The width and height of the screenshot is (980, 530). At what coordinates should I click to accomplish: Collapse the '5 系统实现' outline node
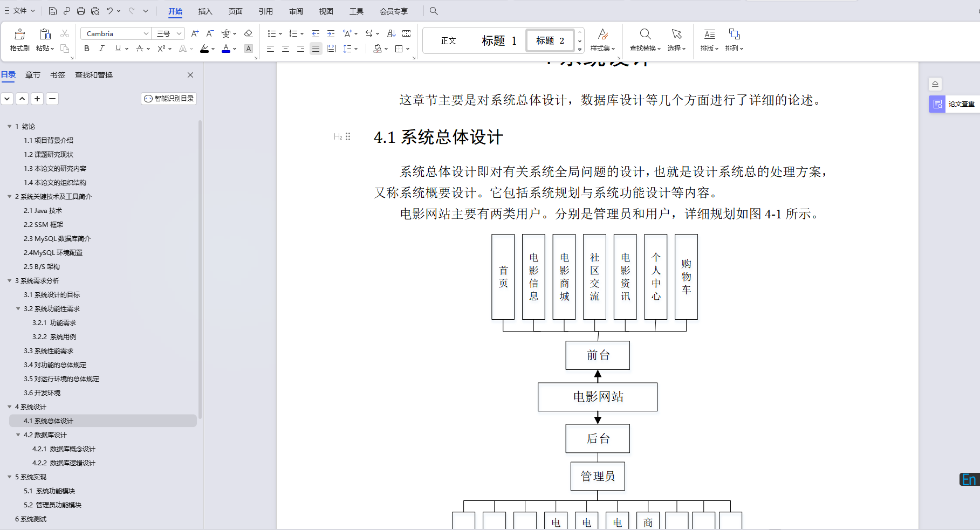tap(9, 477)
